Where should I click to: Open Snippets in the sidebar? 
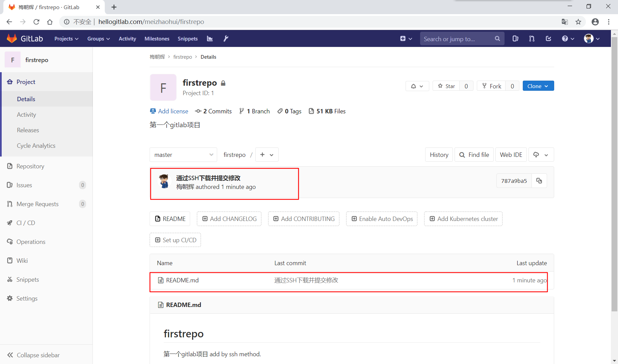[x=46, y=279]
